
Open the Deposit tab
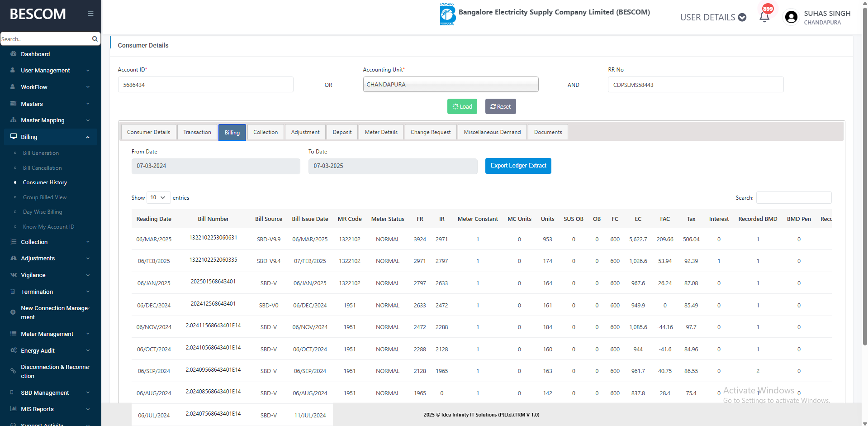[342, 132]
